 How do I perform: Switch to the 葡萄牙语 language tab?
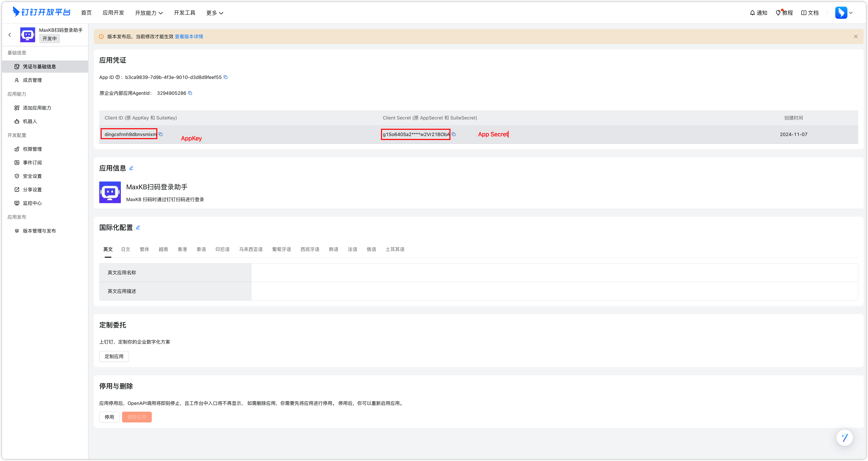(x=281, y=249)
